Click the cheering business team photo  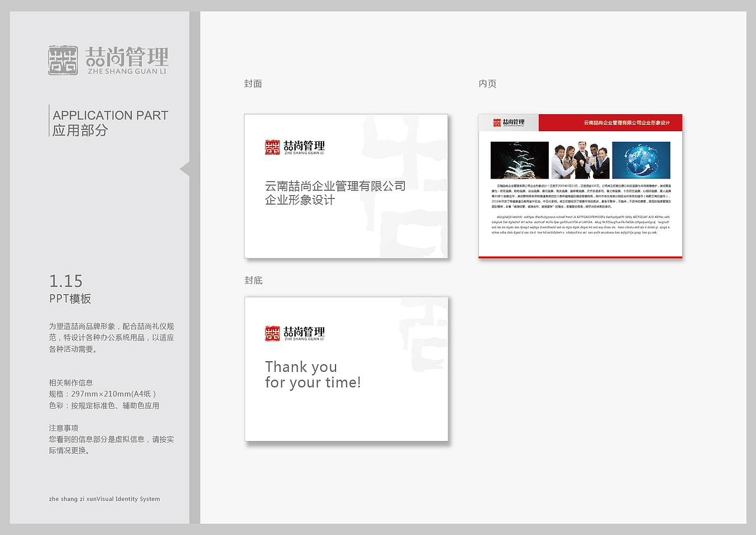tap(581, 160)
